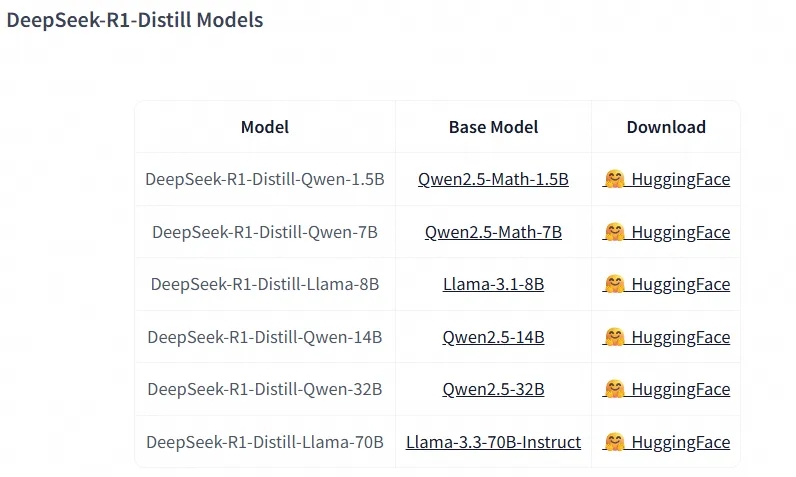Click the DeepSeek-R1-Distill Models heading

(135, 20)
